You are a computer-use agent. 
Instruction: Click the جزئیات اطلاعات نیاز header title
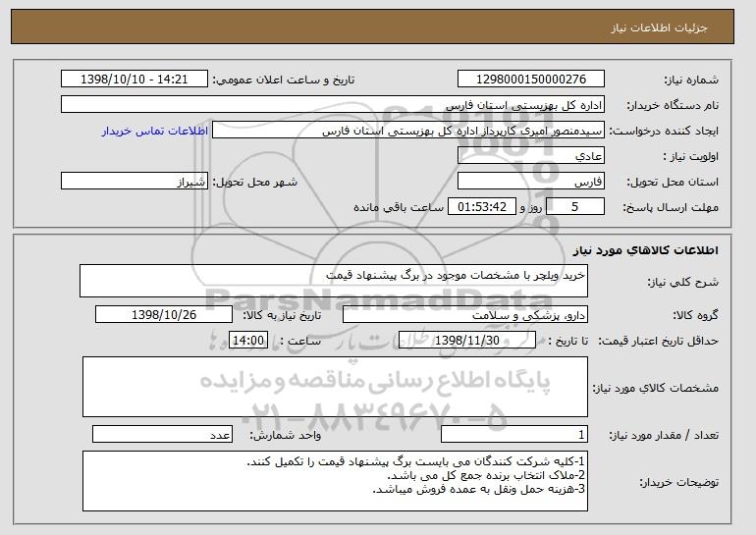659,27
